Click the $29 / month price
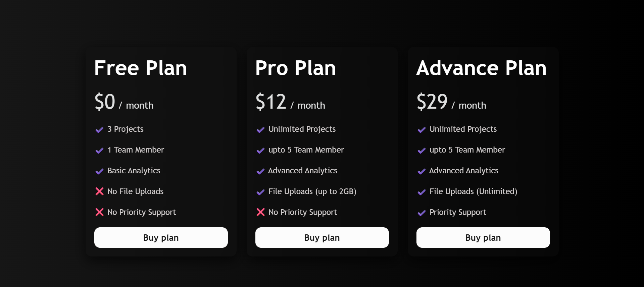The width and height of the screenshot is (644, 287). 451,102
